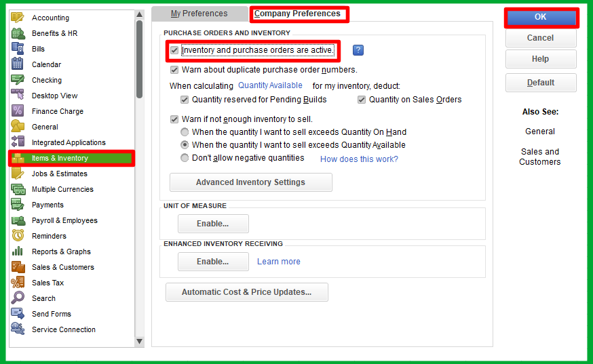Open the Calendar preferences icon
Screen dimensions: 593x364
click(18, 64)
